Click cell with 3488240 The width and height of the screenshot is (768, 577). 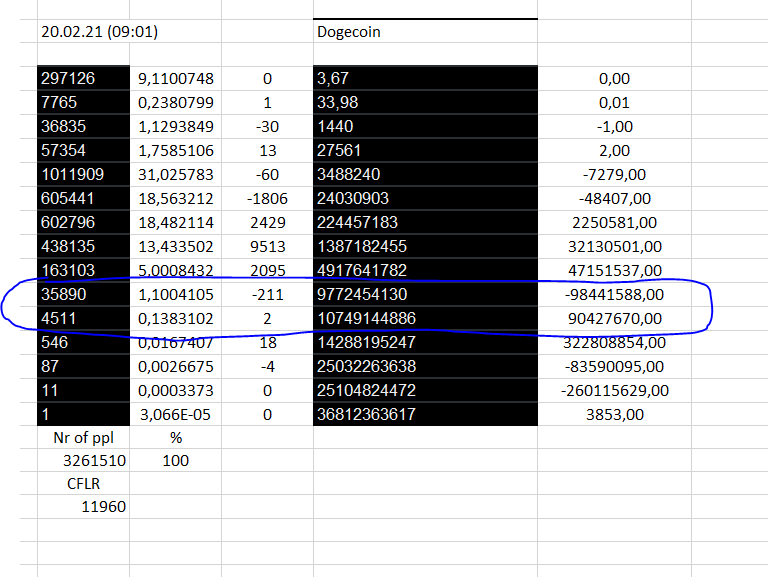pyautogui.click(x=425, y=174)
